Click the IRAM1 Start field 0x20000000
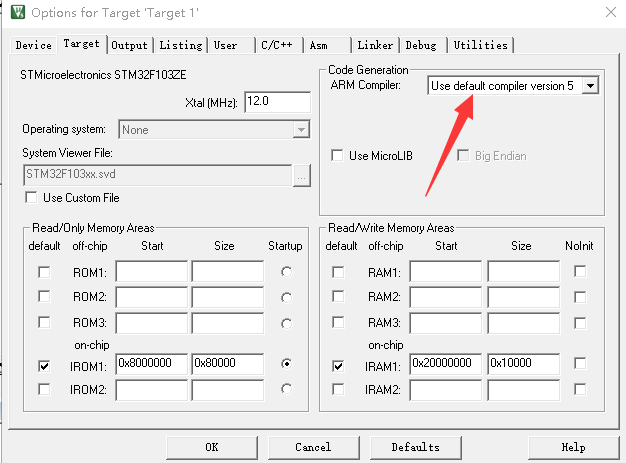This screenshot has width=626, height=463. [x=446, y=364]
